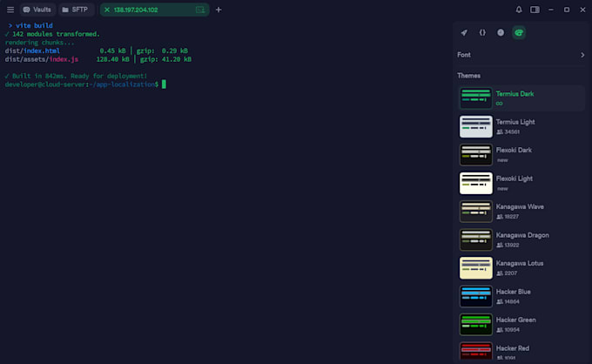
Task: Click the terminal icon on the connection tab
Action: click(x=200, y=10)
